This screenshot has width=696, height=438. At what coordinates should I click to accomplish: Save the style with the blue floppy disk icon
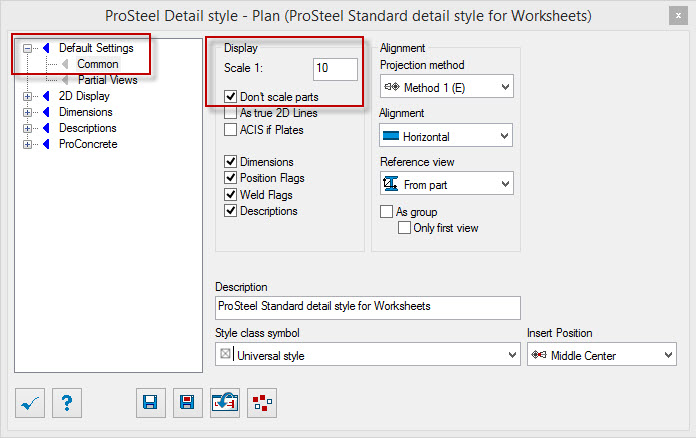(x=151, y=403)
